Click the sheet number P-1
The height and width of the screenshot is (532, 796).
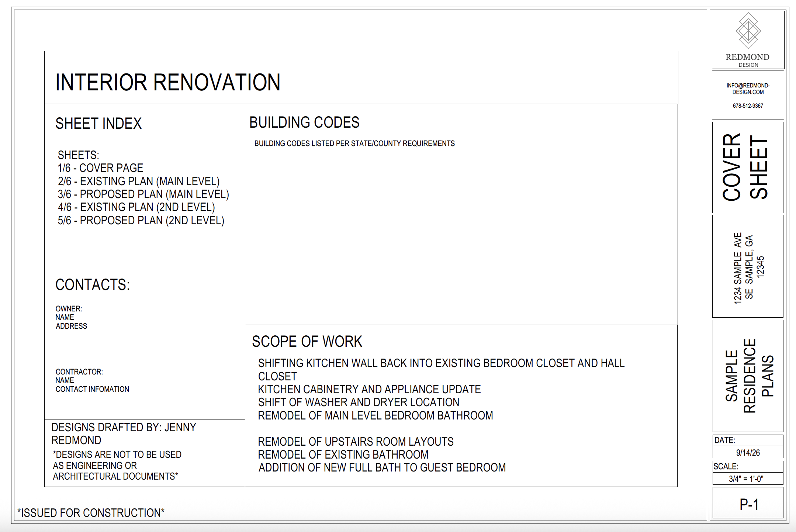pos(749,504)
